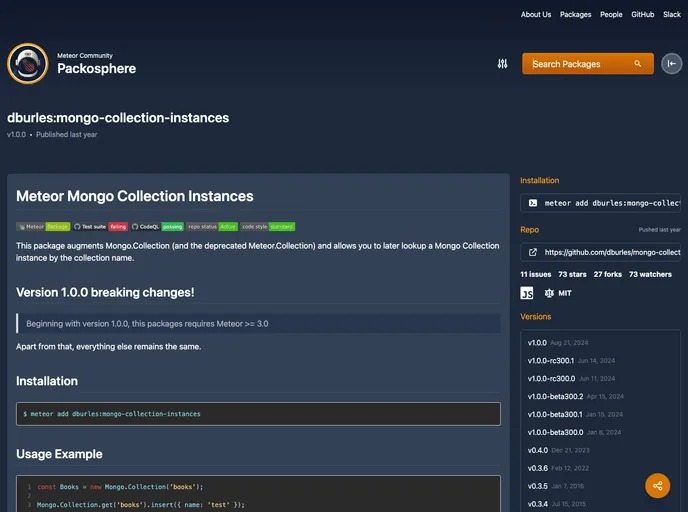Select version v0.3.5

(538, 486)
